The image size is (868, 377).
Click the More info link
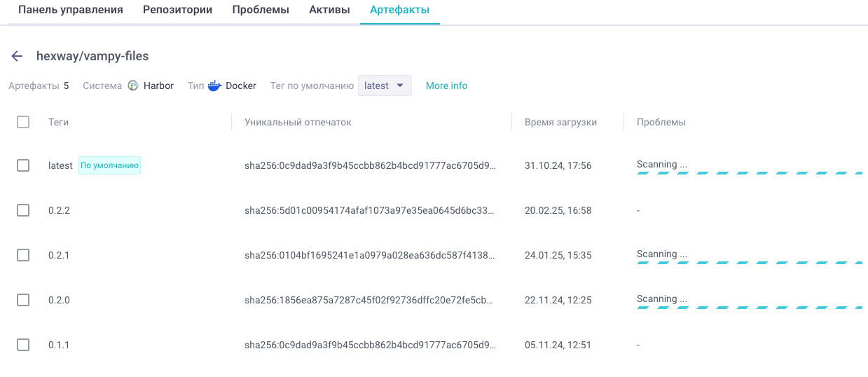click(x=447, y=85)
